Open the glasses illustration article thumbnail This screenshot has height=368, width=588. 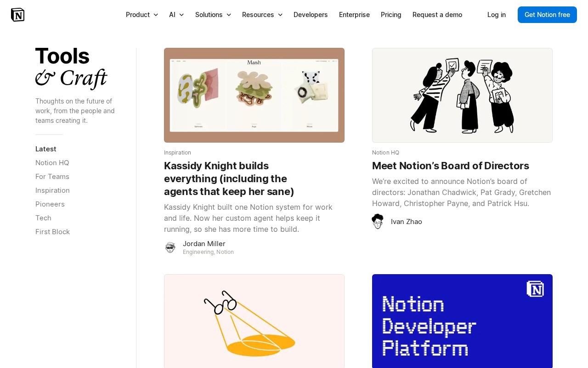pos(254,321)
